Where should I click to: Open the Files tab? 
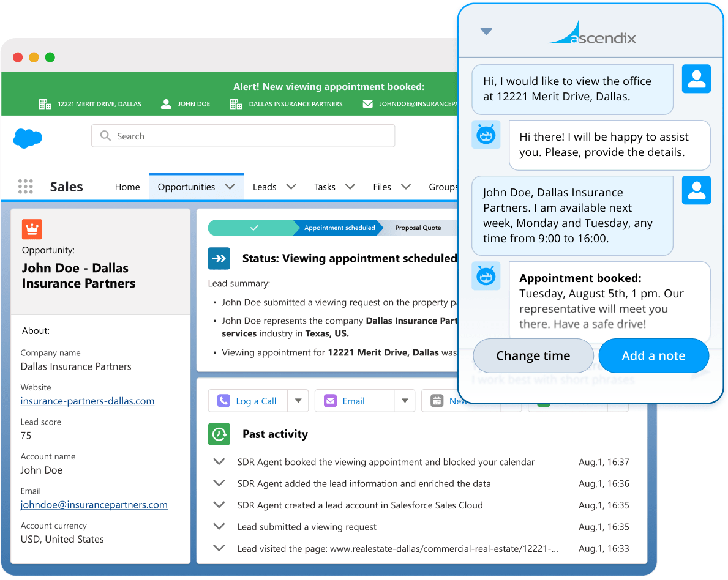(x=382, y=187)
